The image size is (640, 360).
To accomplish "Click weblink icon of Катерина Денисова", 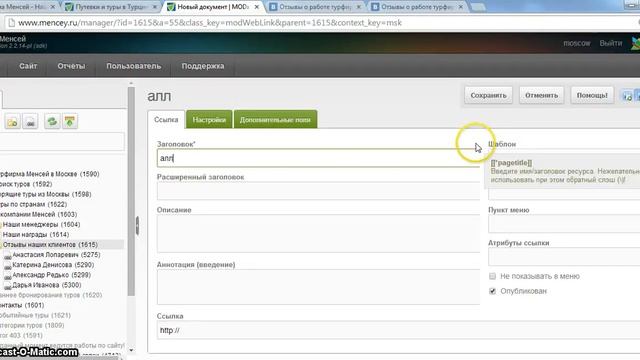I will click(x=7, y=266).
